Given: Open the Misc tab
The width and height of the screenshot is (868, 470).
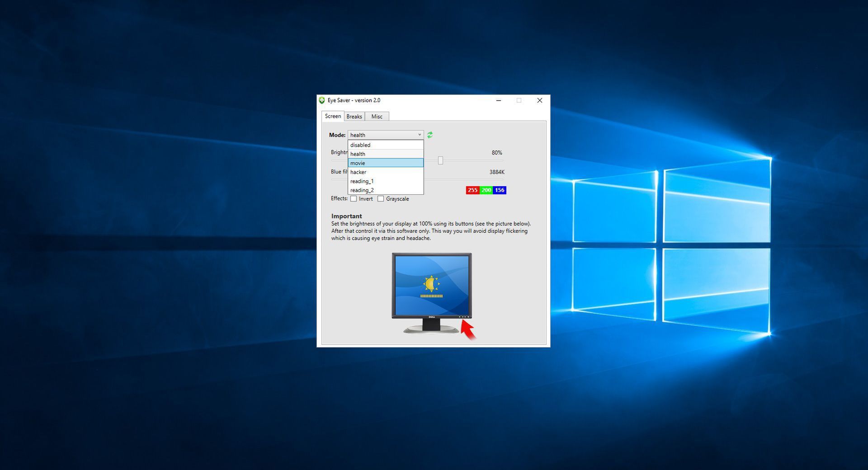Looking at the screenshot, I should (377, 116).
